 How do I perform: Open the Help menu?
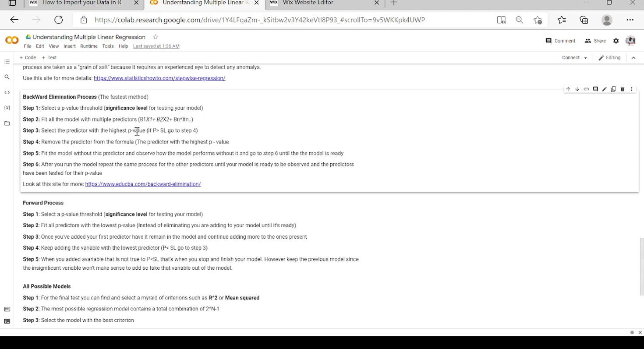(x=123, y=46)
